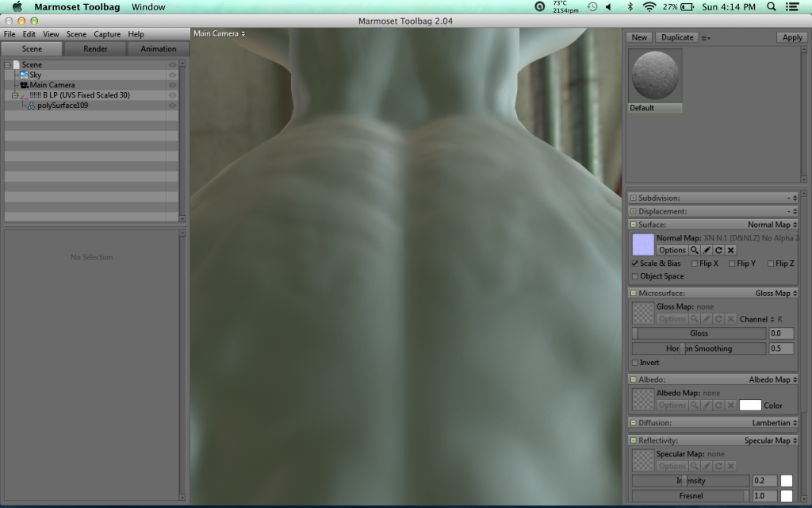Reload the Normal Map texture
The image size is (812, 508).
coord(718,250)
